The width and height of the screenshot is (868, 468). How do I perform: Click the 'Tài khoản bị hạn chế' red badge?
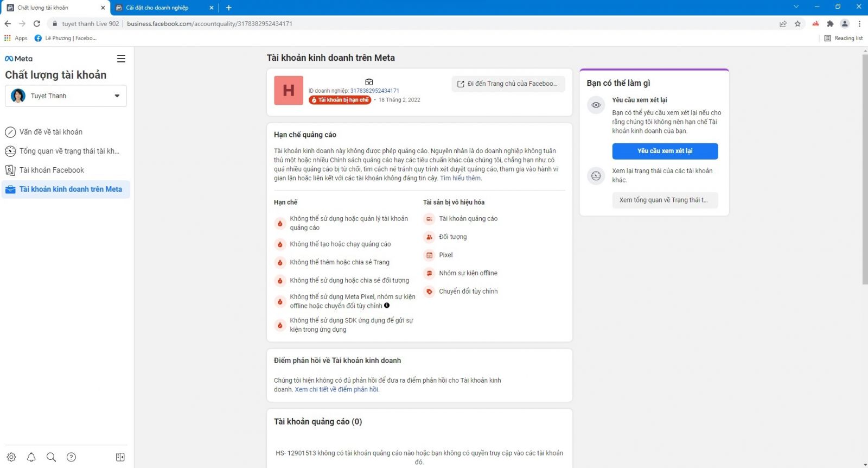pyautogui.click(x=340, y=100)
